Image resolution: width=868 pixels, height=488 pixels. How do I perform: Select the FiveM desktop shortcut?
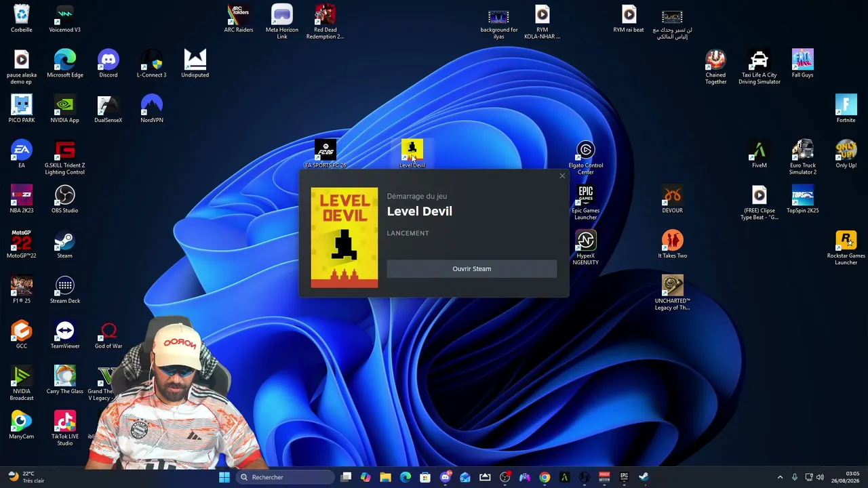(x=759, y=155)
